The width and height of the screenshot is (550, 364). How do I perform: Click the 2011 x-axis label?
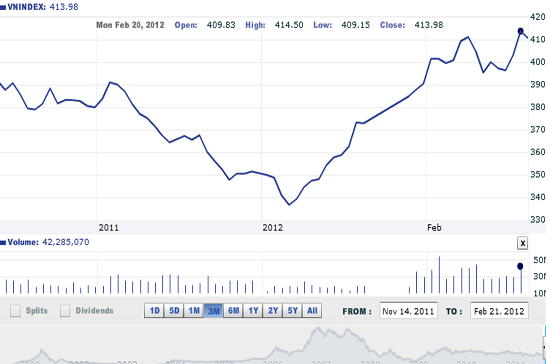click(108, 228)
